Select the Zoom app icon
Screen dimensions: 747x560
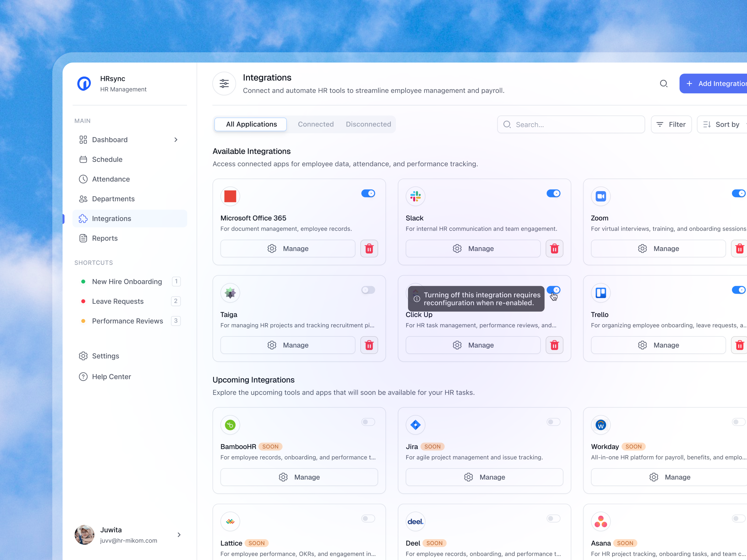600,196
